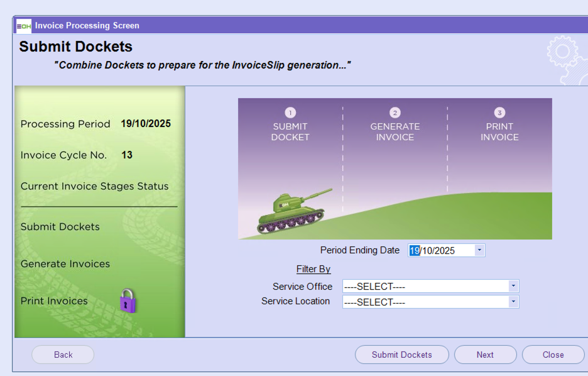Click the EOH logo in the title bar

point(24,26)
